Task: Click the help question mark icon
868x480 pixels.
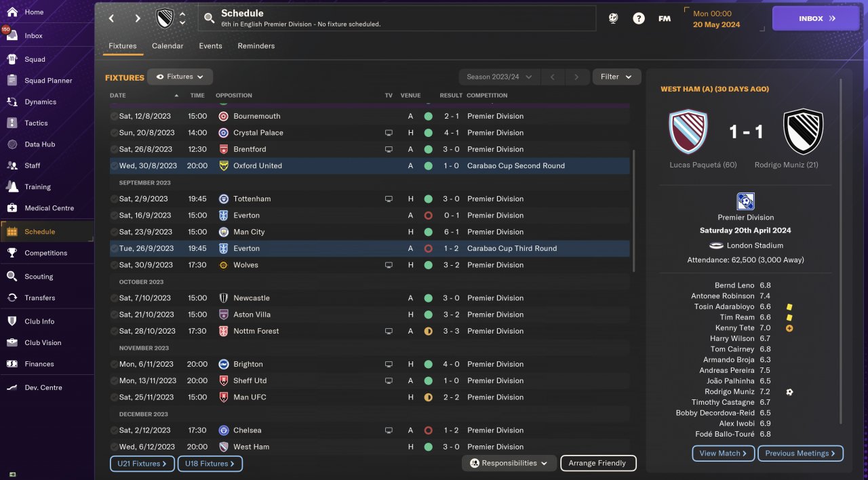Action: pyautogui.click(x=639, y=19)
